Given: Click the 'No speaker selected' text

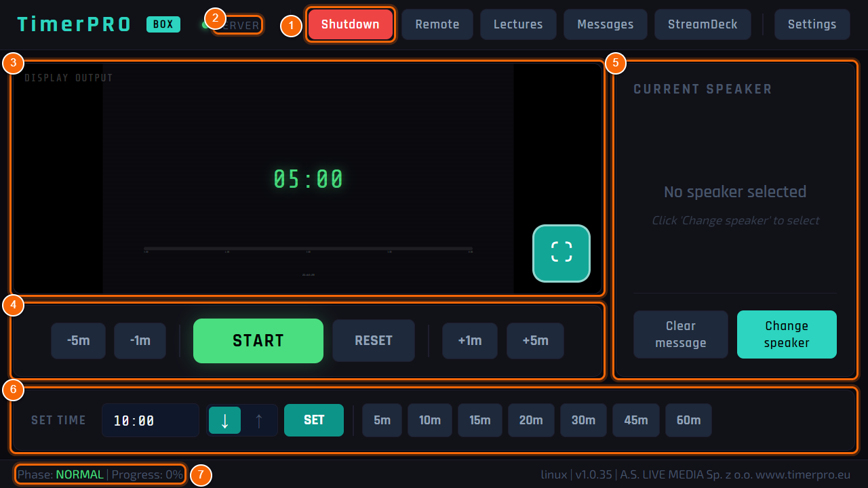Looking at the screenshot, I should point(735,192).
